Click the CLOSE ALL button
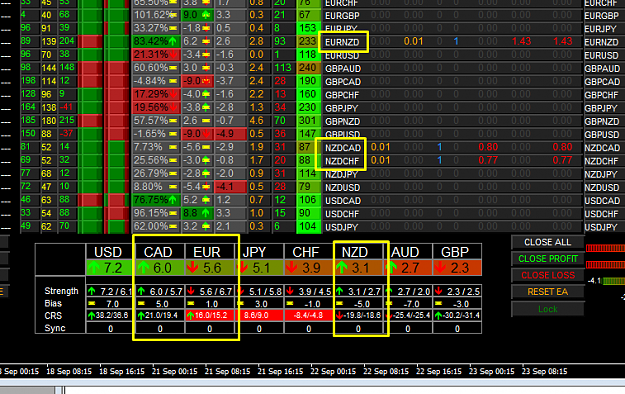Image resolution: width=625 pixels, height=394 pixels. [x=547, y=242]
